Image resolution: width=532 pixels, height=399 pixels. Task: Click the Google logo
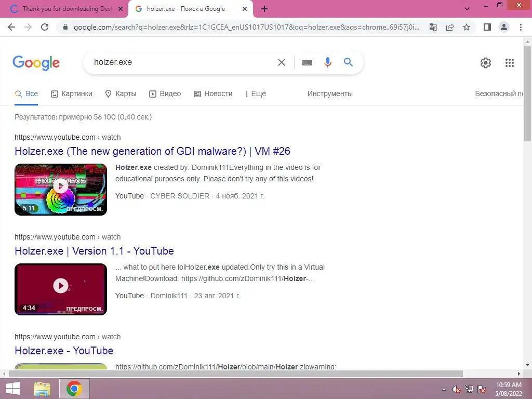36,63
